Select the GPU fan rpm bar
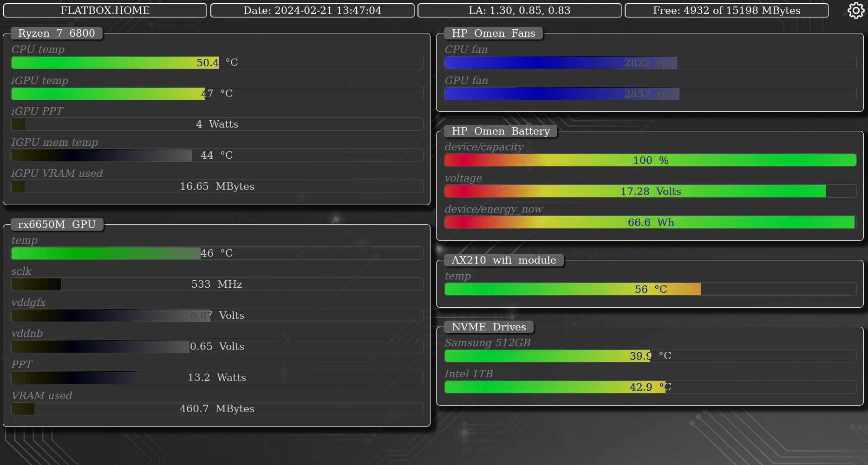 (650, 93)
